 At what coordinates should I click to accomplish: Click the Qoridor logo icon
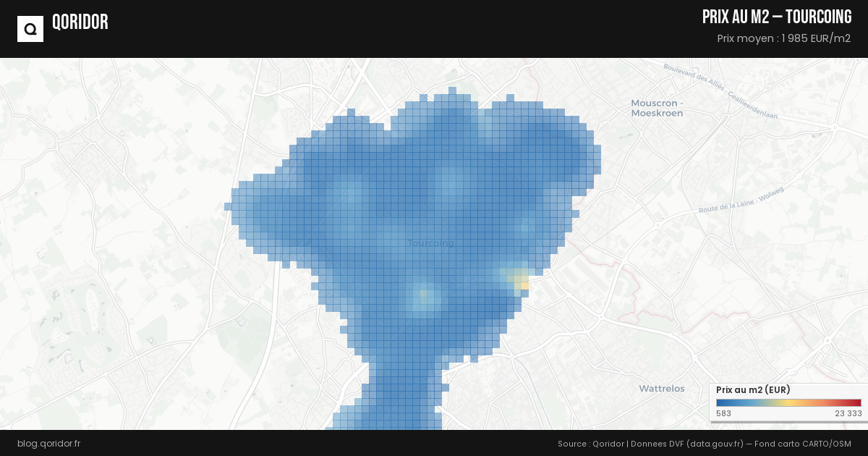pos(30,29)
